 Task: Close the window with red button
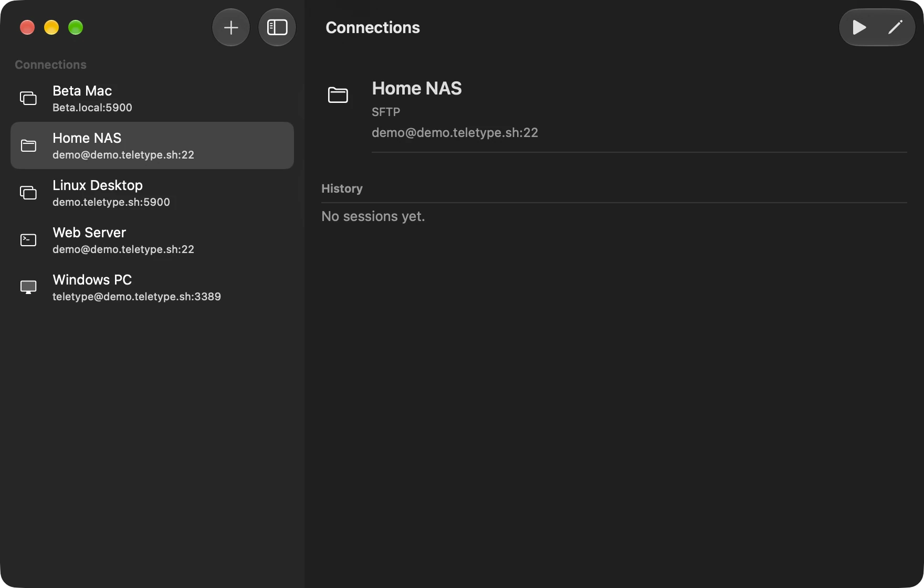tap(27, 27)
